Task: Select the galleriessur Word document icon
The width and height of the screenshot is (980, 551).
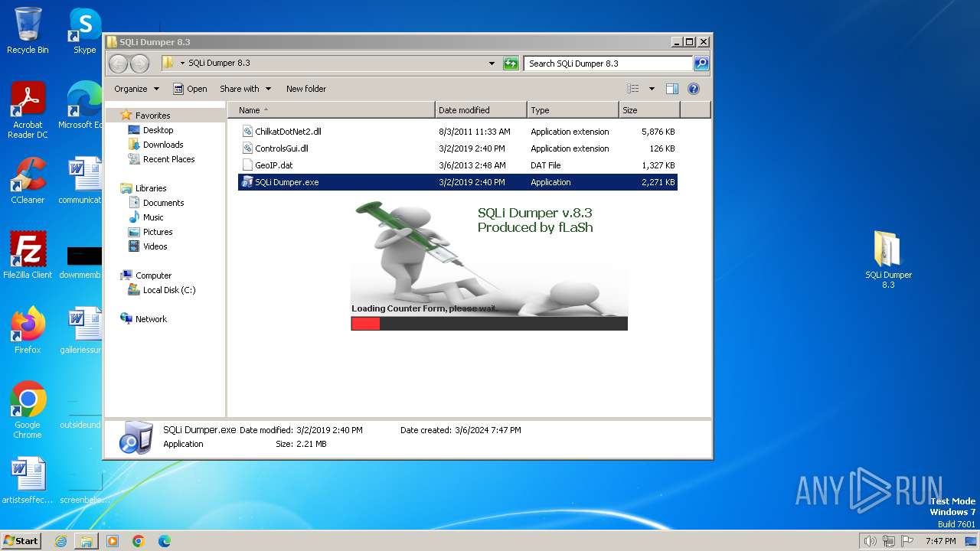Action: pos(83,330)
